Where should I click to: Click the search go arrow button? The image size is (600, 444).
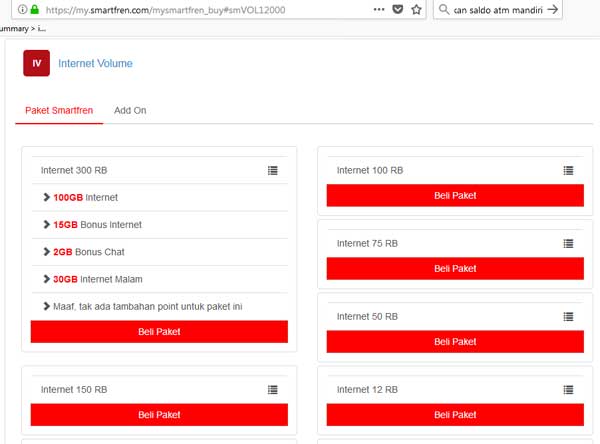553,9
